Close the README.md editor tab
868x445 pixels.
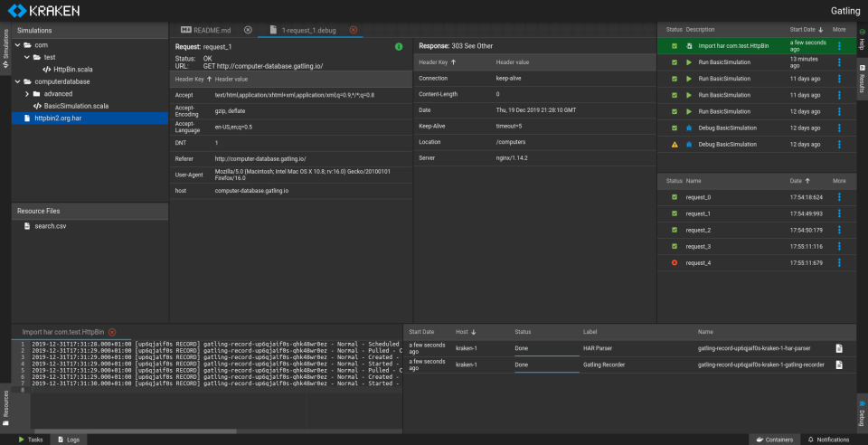coord(248,30)
